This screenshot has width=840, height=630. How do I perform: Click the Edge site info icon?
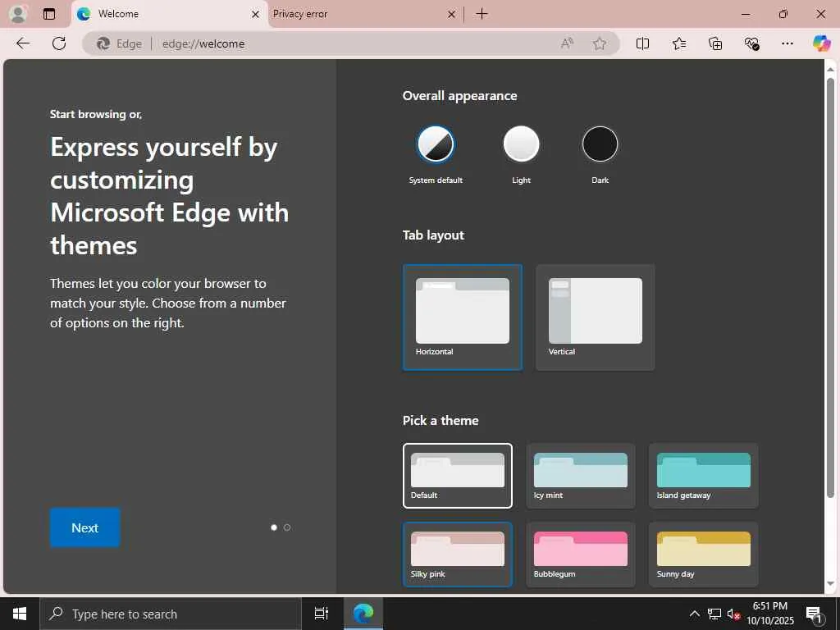[120, 44]
